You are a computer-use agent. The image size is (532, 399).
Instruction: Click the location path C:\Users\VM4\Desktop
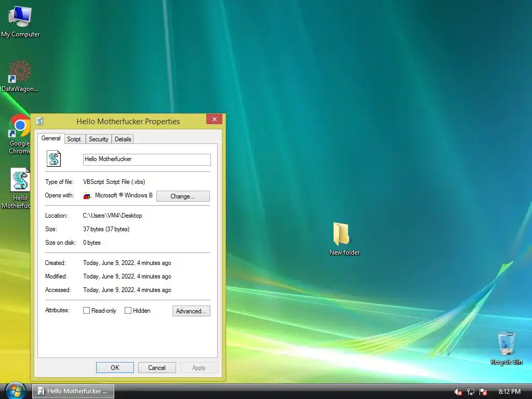[112, 216]
